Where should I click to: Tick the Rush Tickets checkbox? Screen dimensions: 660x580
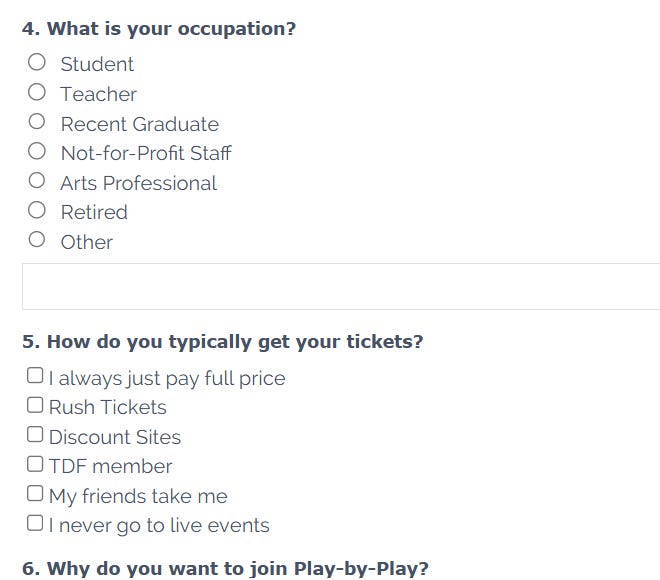tap(35, 405)
